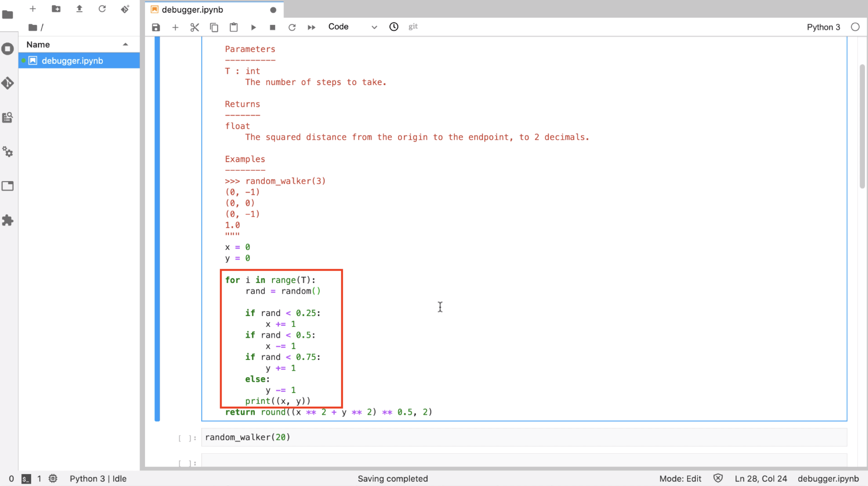Cut the selected notebook cell
This screenshot has width=868, height=486.
pyautogui.click(x=195, y=27)
